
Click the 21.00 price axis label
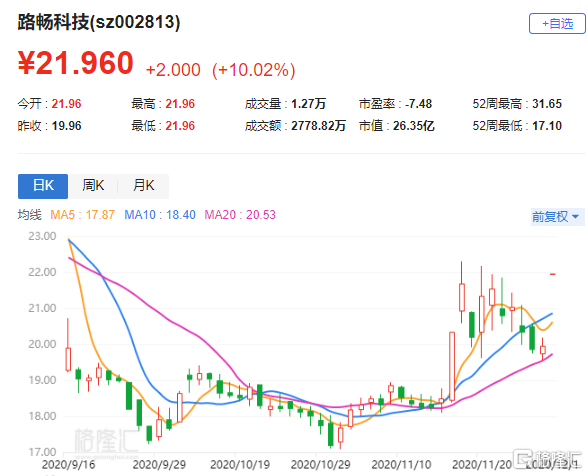tap(42, 308)
